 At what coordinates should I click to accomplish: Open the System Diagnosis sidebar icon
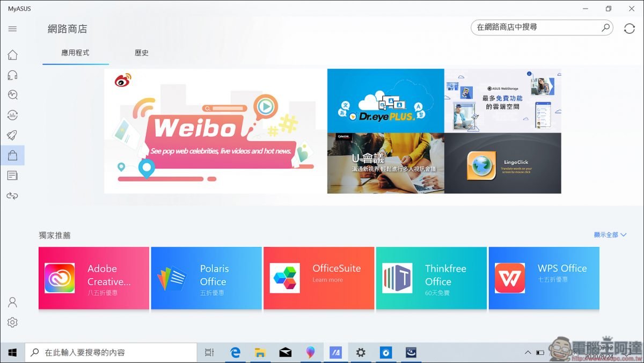click(12, 95)
